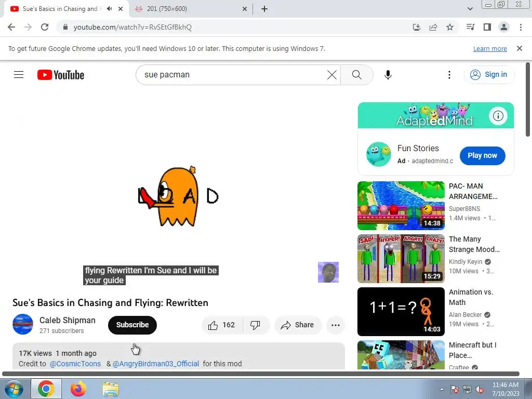Like the video with thumbs up
This screenshot has height=399, width=532.
coord(222,325)
